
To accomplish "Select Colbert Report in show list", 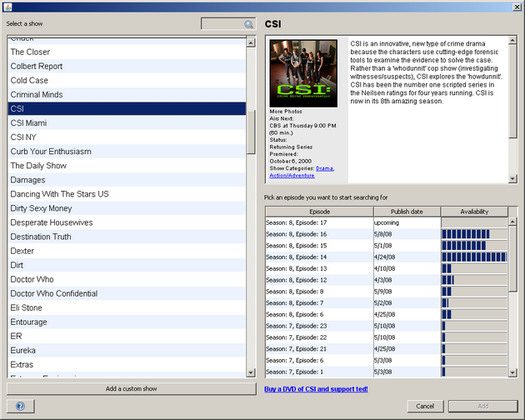I will [127, 67].
